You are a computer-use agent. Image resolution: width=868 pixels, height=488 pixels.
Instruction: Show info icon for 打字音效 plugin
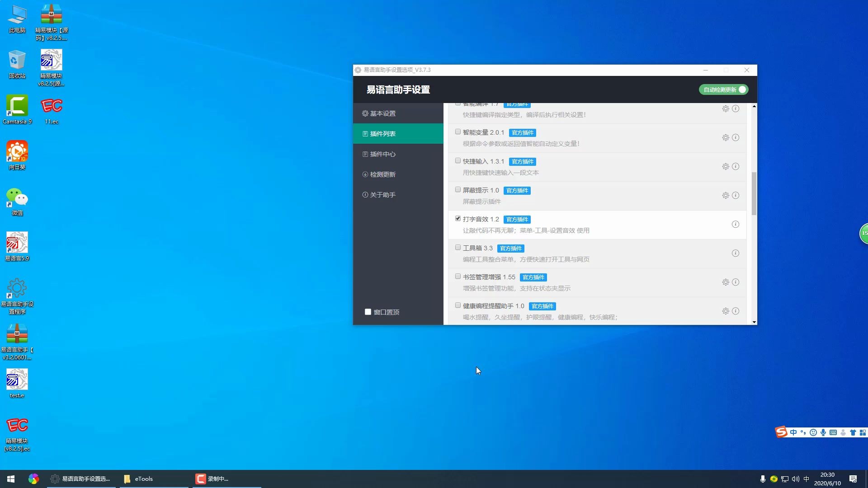736,224
